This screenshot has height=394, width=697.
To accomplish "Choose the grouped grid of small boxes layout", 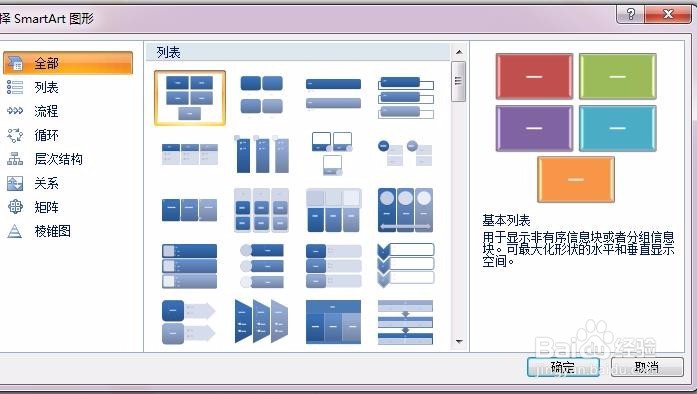I will pos(261,210).
